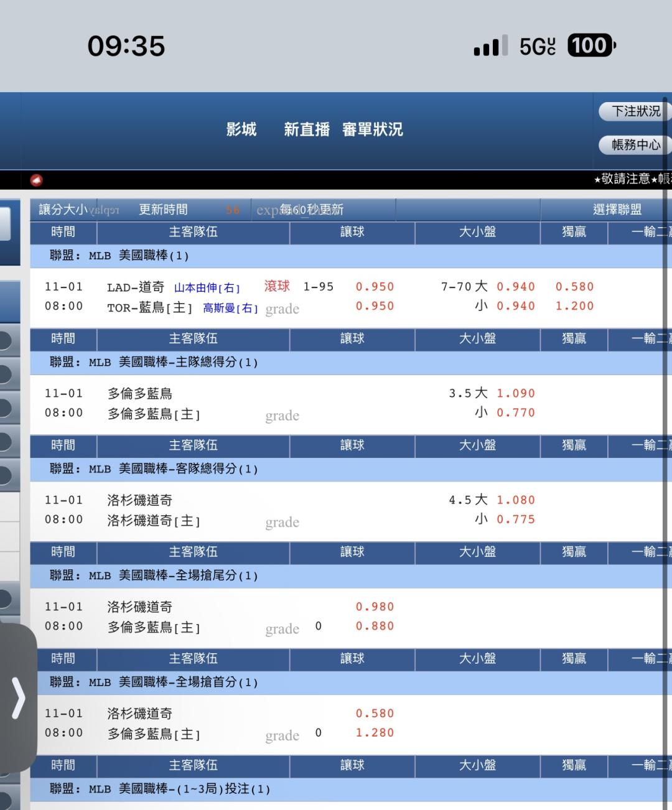Open 帳務中心 account center

click(635, 145)
